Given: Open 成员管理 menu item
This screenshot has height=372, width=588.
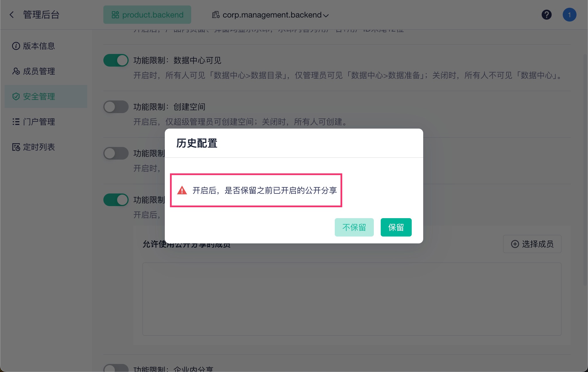Looking at the screenshot, I should pyautogui.click(x=39, y=71).
